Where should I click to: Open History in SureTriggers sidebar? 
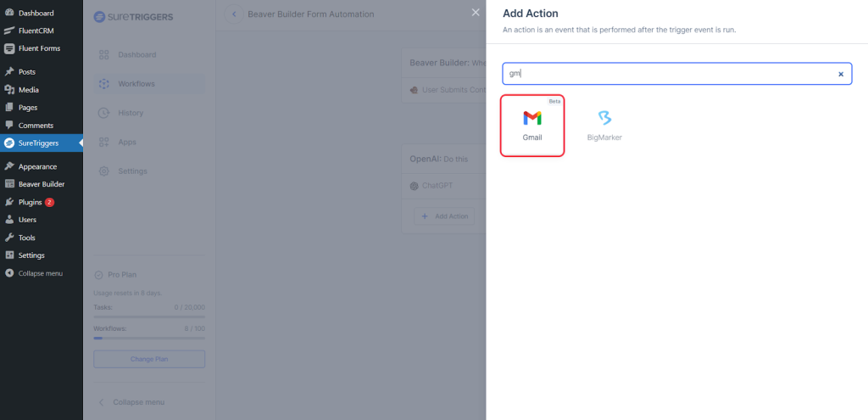coord(131,113)
